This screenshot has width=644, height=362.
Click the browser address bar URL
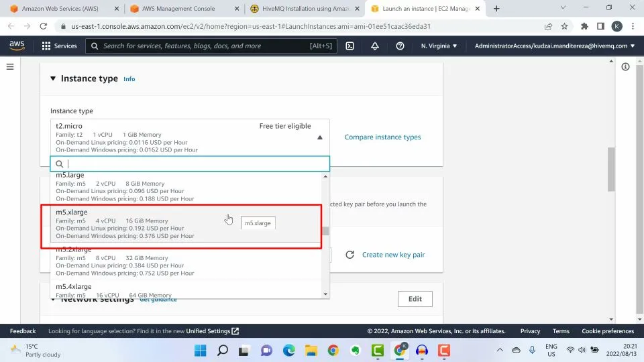(251, 26)
